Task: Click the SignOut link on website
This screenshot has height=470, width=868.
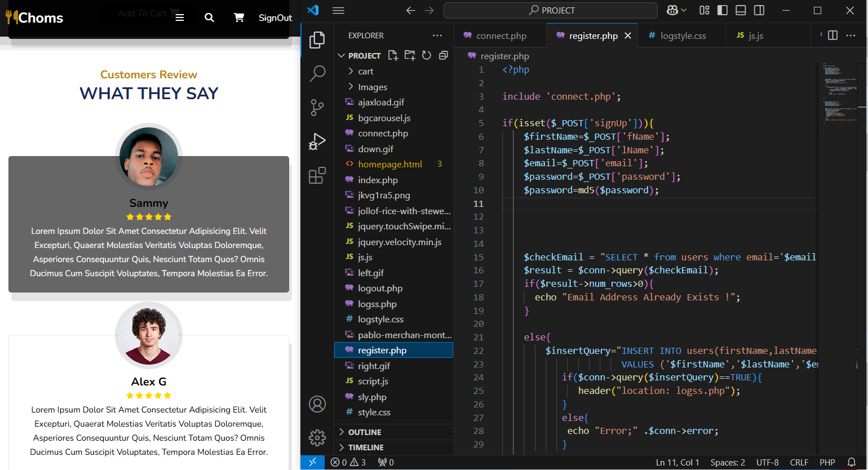Action: point(275,18)
